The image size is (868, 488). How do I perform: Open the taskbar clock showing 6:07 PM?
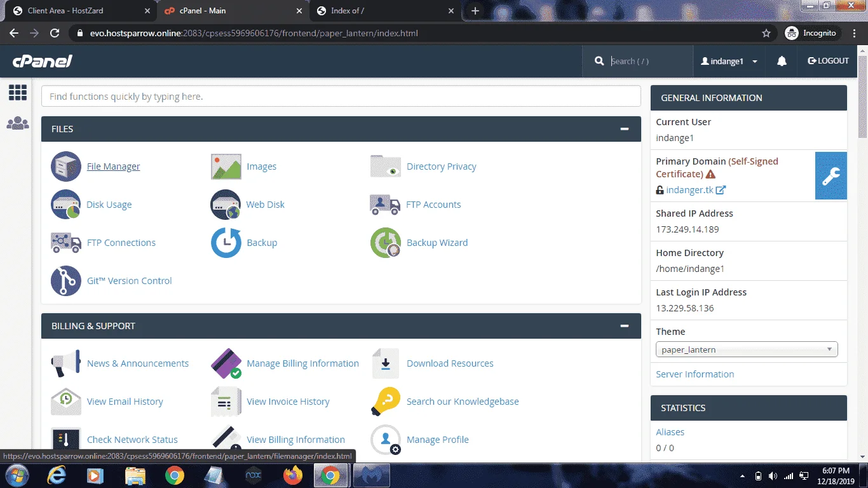coord(836,475)
